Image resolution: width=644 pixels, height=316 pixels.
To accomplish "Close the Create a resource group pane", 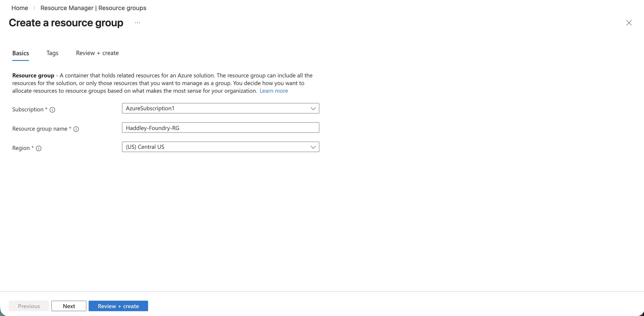I will 629,23.
